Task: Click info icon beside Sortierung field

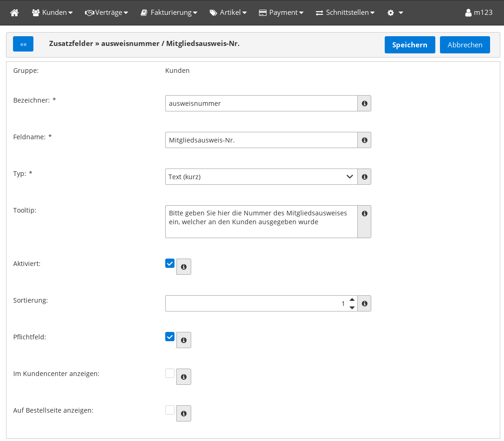Action: click(364, 304)
